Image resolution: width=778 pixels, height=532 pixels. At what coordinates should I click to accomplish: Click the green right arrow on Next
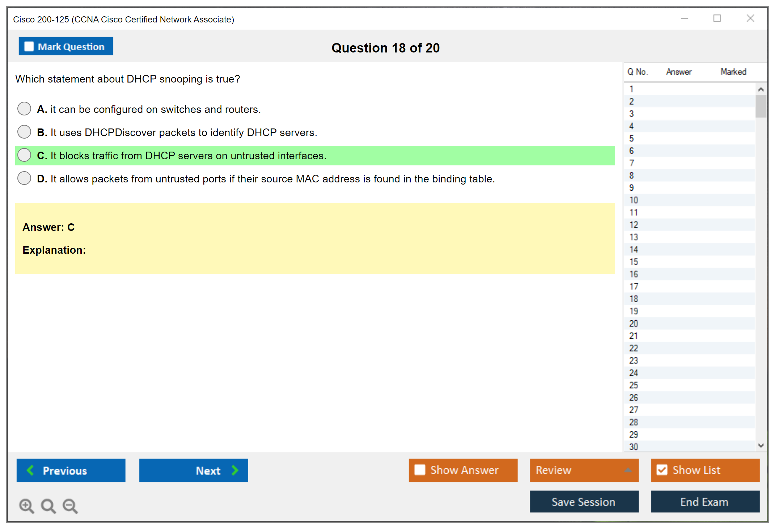pos(235,470)
